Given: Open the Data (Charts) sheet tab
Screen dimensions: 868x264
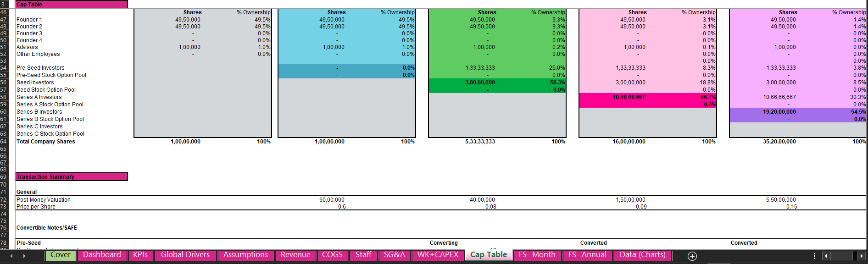Looking at the screenshot, I should pos(642,255).
